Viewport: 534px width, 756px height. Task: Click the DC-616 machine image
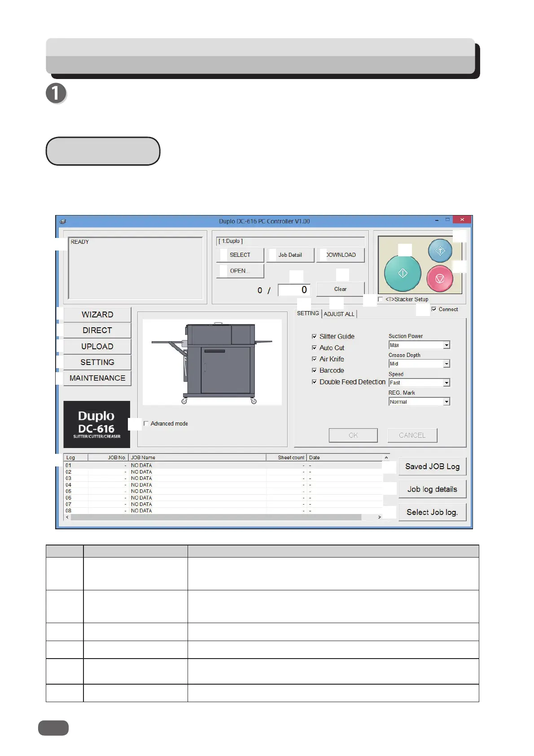point(212,362)
